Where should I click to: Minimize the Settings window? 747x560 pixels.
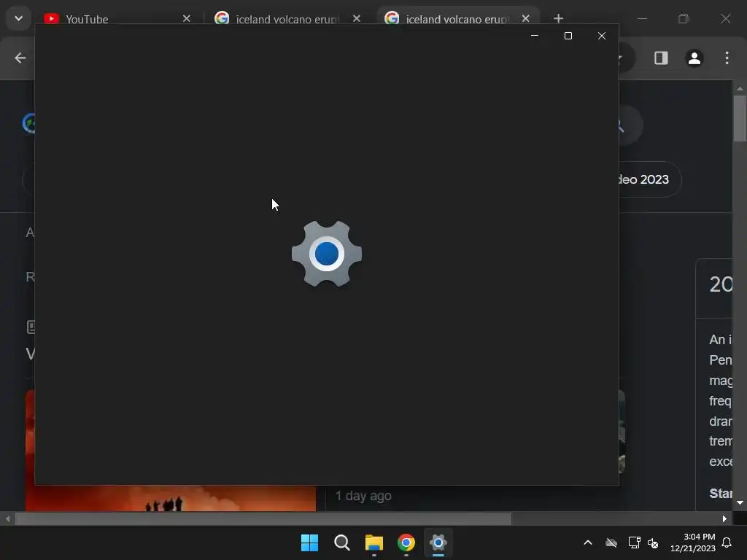(535, 36)
